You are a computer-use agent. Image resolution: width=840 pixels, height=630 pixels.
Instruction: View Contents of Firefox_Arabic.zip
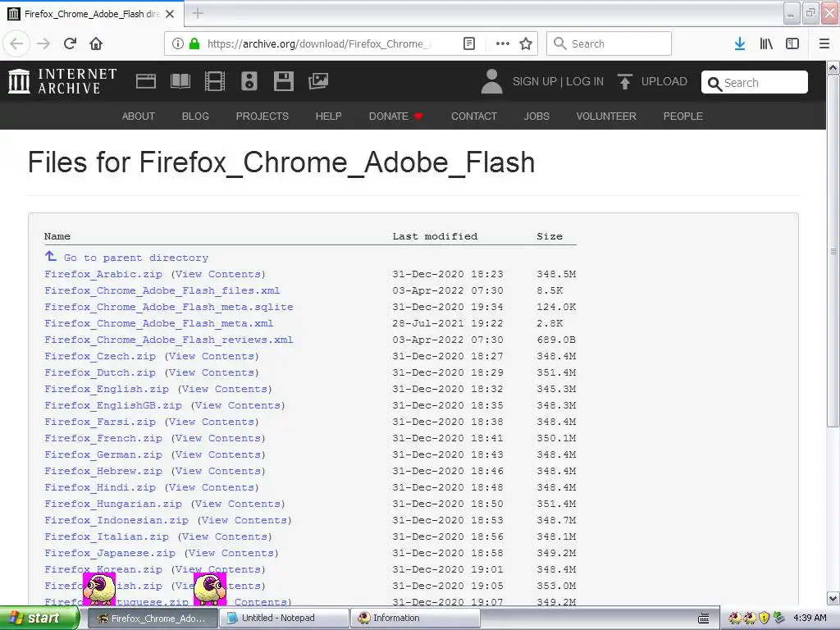pos(218,274)
